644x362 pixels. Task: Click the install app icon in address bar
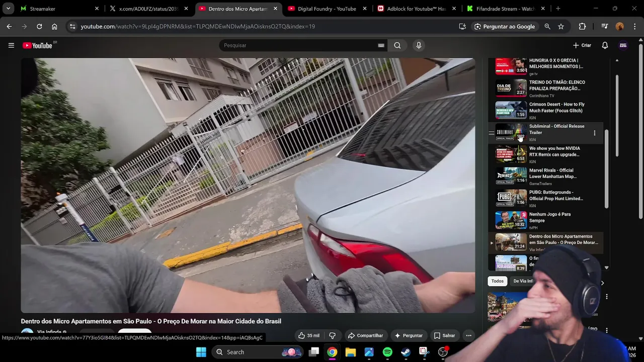tap(462, 26)
